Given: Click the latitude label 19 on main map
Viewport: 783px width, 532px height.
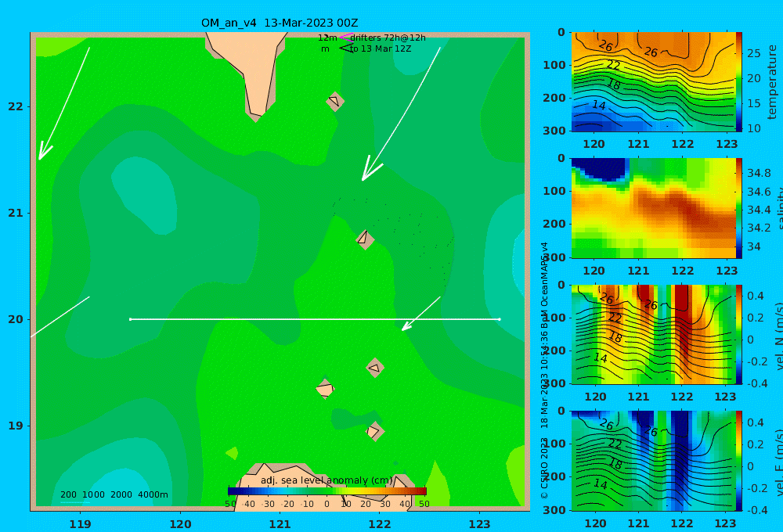Looking at the screenshot, I should 16,426.
